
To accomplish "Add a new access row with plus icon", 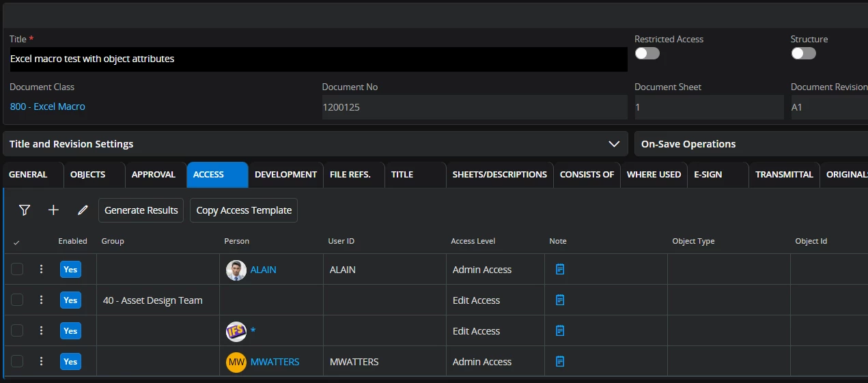I will click(53, 210).
